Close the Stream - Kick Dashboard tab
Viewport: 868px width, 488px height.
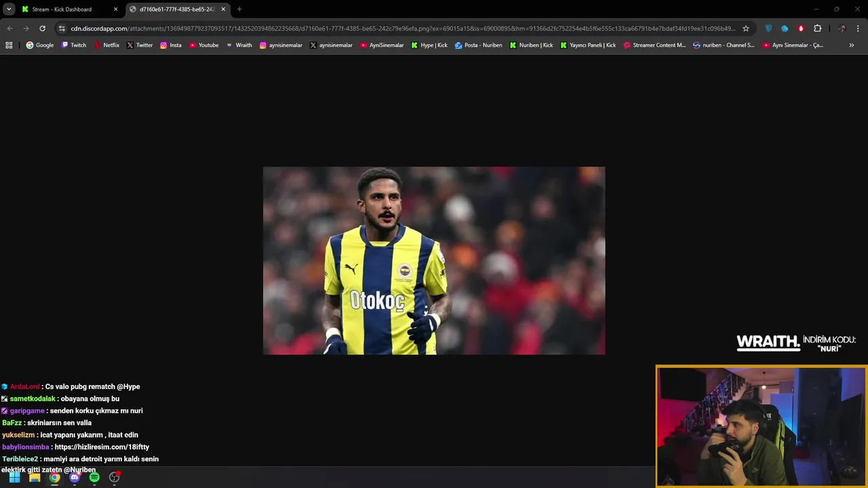(x=115, y=9)
